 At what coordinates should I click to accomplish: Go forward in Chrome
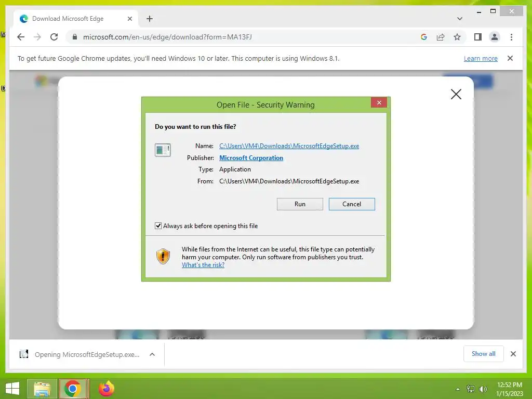click(x=37, y=37)
